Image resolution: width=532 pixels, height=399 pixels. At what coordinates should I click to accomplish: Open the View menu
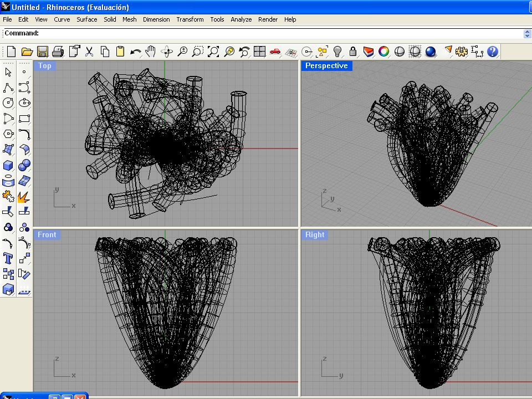41,19
